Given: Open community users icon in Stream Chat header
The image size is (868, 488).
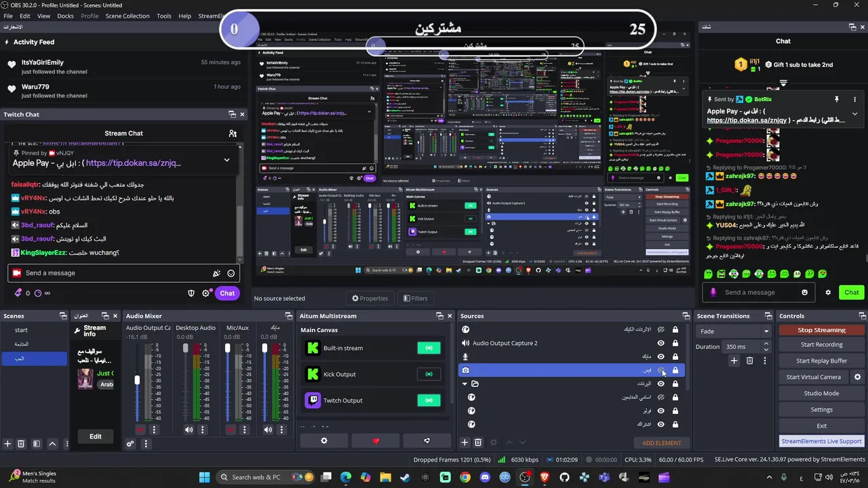Looking at the screenshot, I should coord(233,134).
